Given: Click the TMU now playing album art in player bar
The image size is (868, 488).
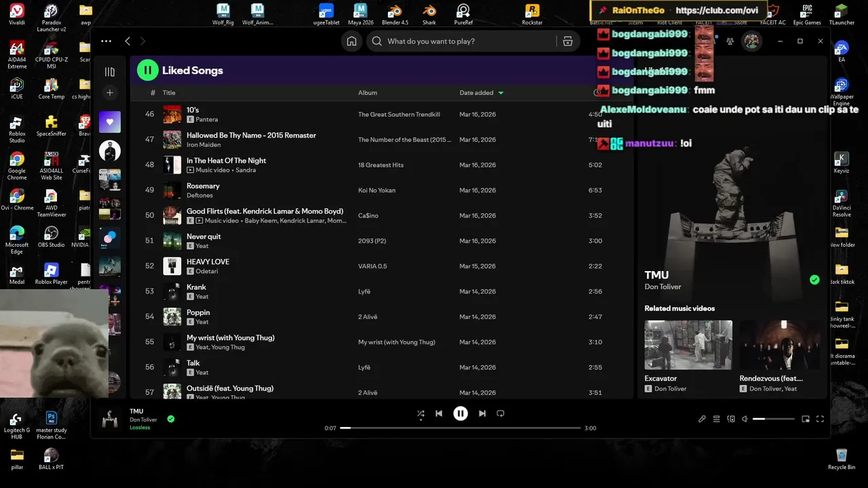Looking at the screenshot, I should click(x=110, y=420).
